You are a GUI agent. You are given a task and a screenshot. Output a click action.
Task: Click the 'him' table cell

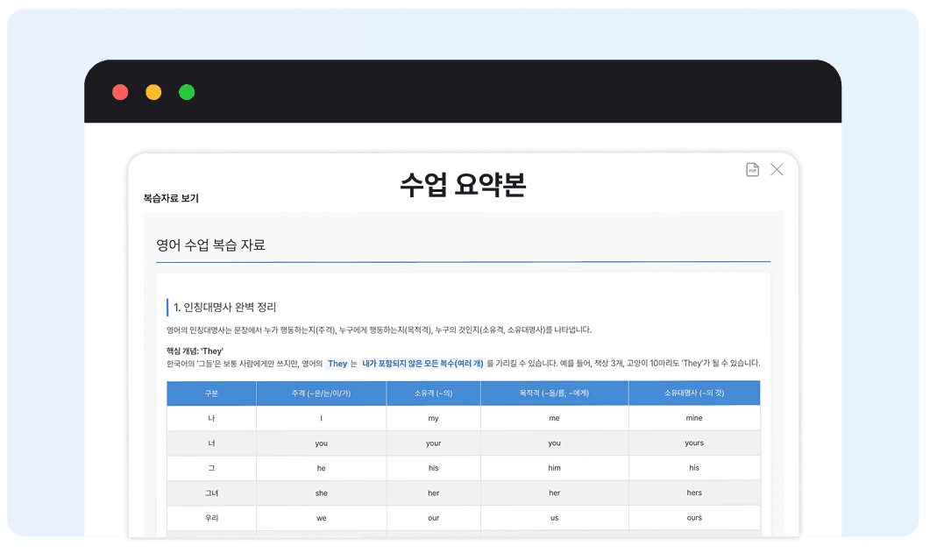(x=554, y=468)
